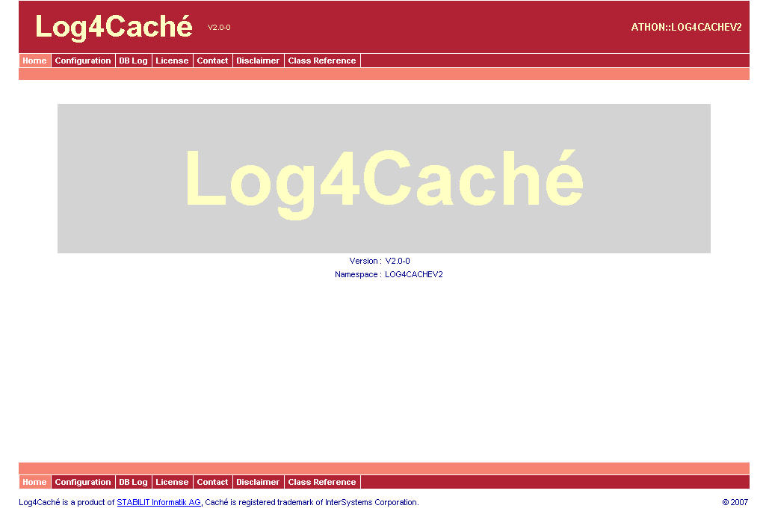769x532 pixels.
Task: Click the V2.0-0 value next to 'Version :'
Action: click(x=398, y=261)
